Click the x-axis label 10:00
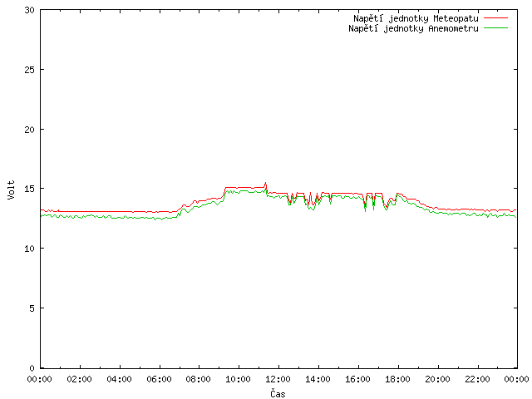Screen dimensions: 532x399 [x=239, y=379]
